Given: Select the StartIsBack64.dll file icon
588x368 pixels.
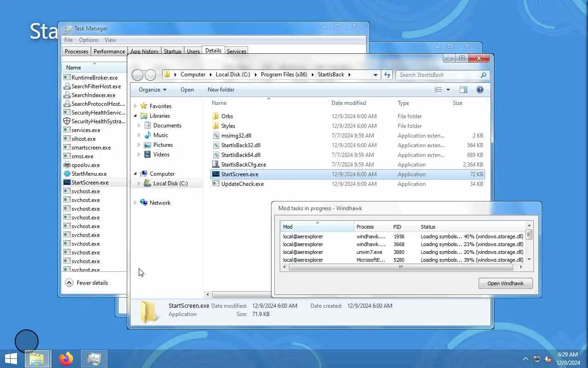Looking at the screenshot, I should 216,155.
